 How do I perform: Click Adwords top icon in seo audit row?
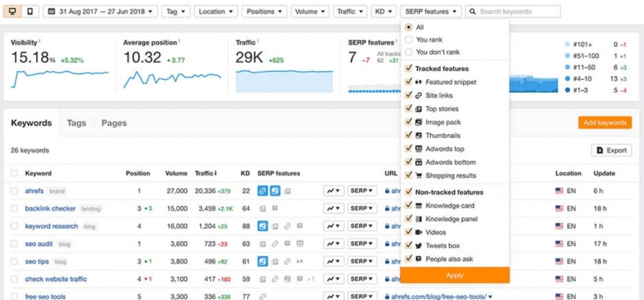(300, 243)
